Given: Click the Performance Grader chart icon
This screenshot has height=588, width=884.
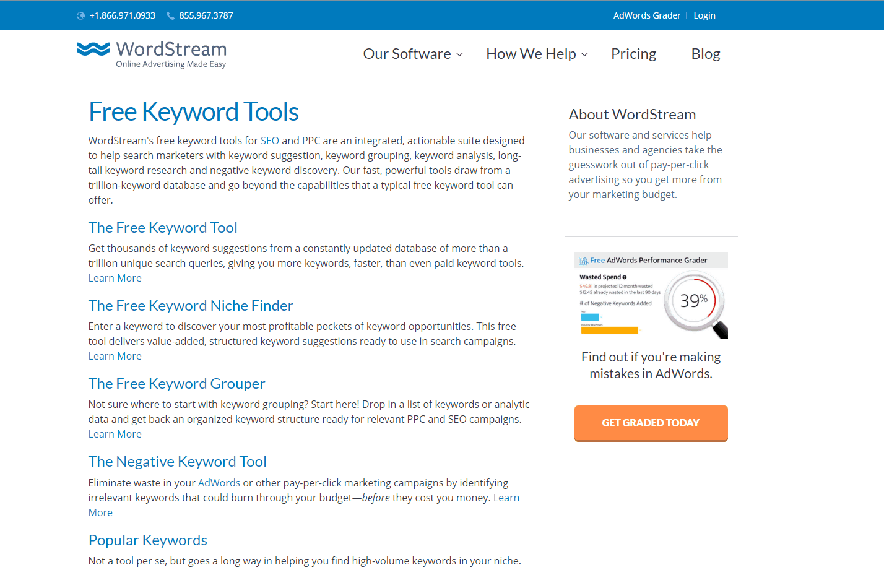Looking at the screenshot, I should [x=583, y=261].
